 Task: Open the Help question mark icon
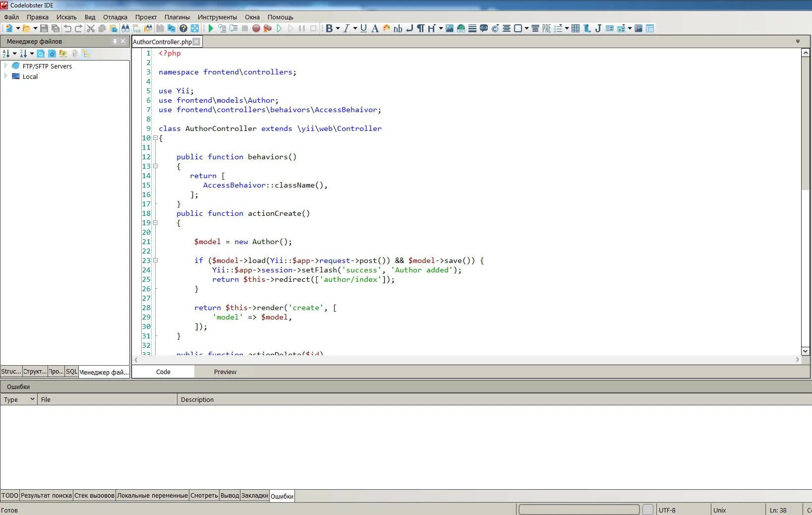click(183, 28)
